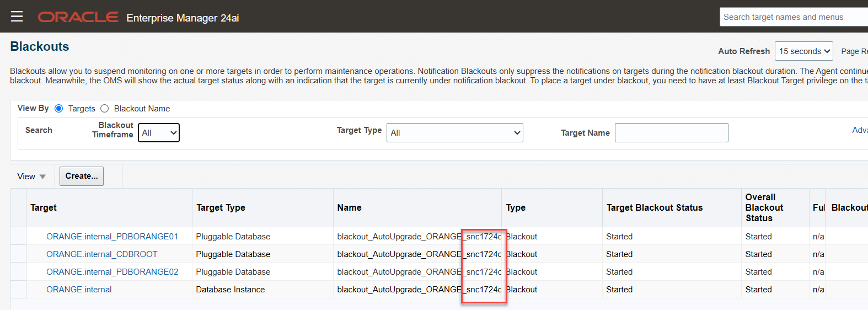Viewport: 868px width, 310px height.
Task: Open the ORANGE.internal_PDBORANGE01 target link
Action: point(112,237)
